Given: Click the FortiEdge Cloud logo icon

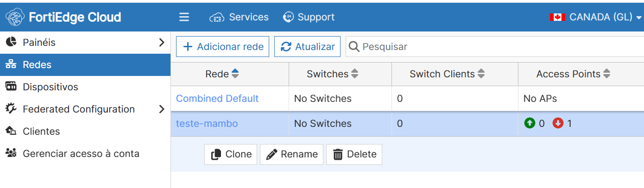Looking at the screenshot, I should coord(15,17).
